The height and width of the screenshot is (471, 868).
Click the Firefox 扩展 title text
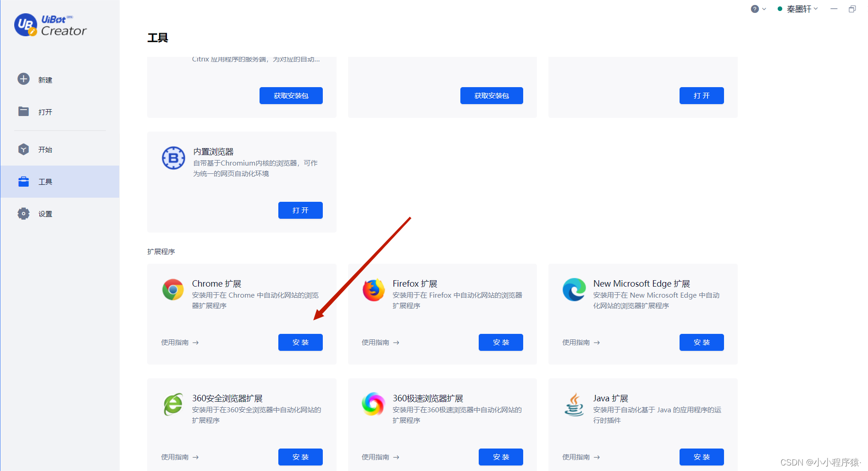[415, 283]
